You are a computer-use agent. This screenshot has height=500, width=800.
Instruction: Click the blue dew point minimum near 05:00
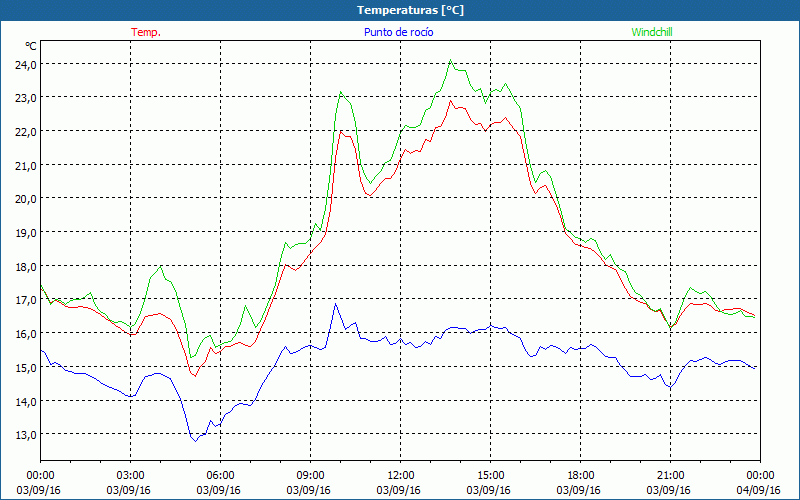[195, 441]
